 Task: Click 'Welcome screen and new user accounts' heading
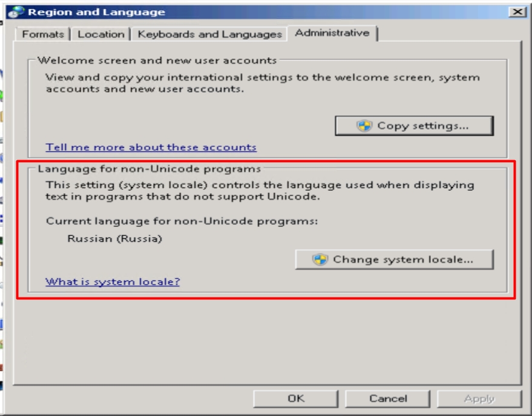[157, 60]
